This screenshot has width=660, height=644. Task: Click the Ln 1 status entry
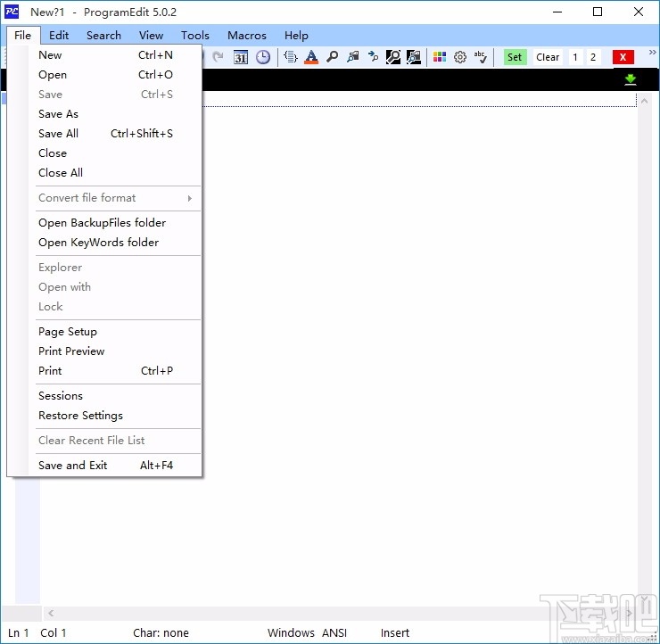pyautogui.click(x=18, y=633)
